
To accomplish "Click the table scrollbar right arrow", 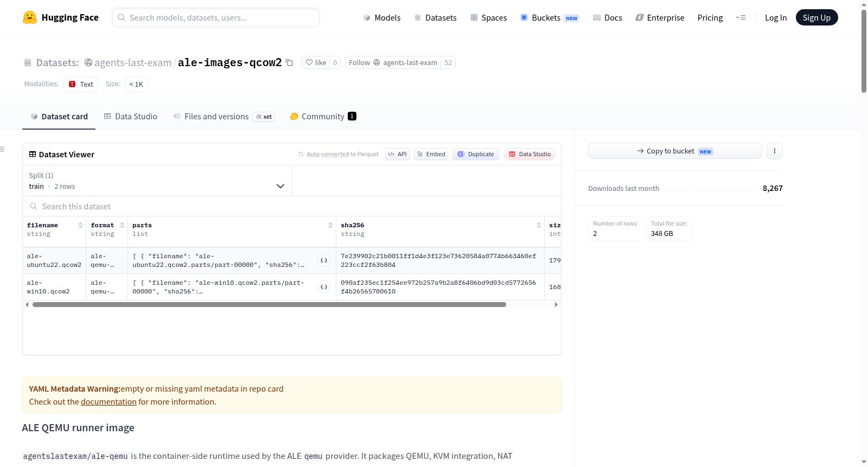I will tap(556, 305).
